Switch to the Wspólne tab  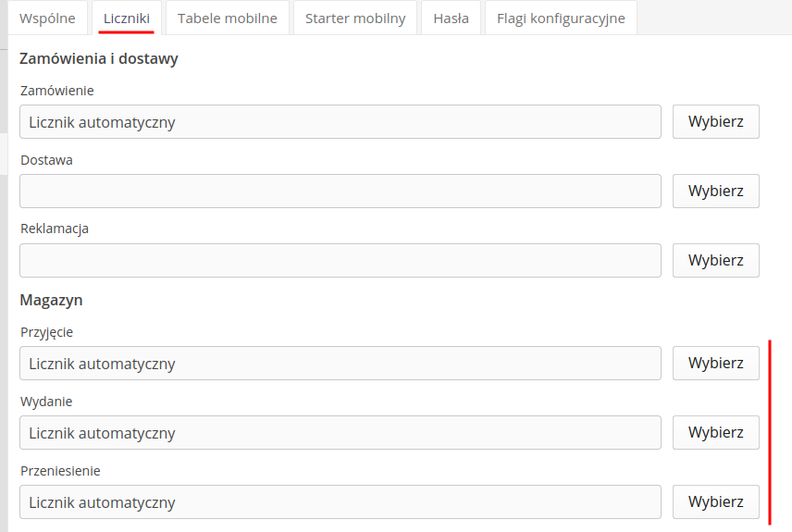click(47, 18)
